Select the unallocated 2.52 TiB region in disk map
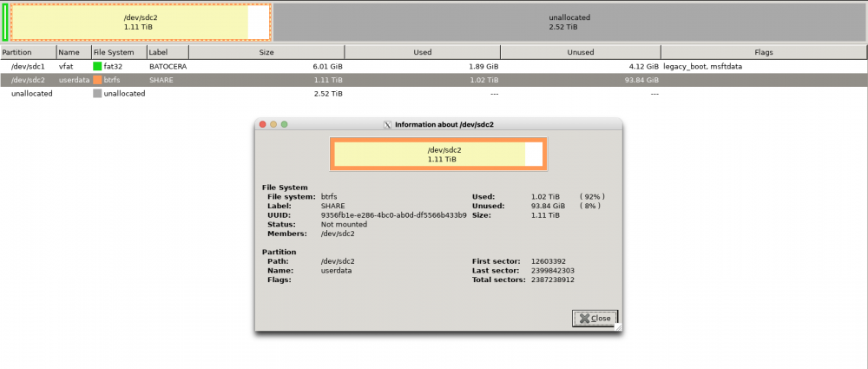 (569, 22)
